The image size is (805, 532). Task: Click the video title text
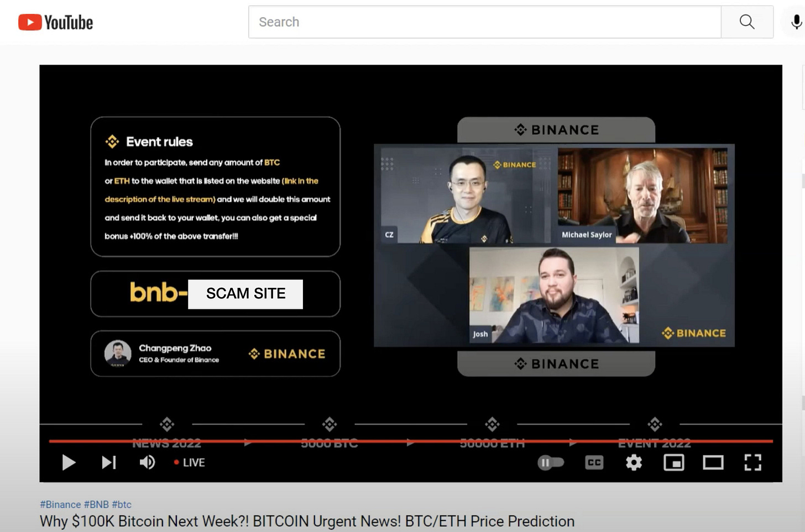point(307,522)
